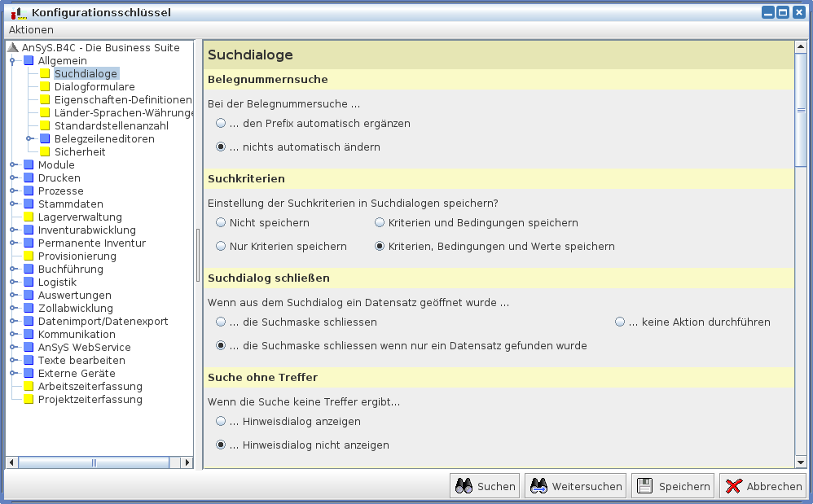
Task: Click the settings panel scroll down arrow
Action: 801,462
